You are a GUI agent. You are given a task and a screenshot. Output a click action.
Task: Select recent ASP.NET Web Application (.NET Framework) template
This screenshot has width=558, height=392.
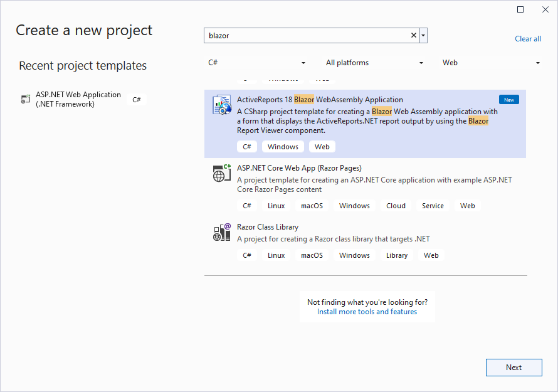[x=82, y=99]
